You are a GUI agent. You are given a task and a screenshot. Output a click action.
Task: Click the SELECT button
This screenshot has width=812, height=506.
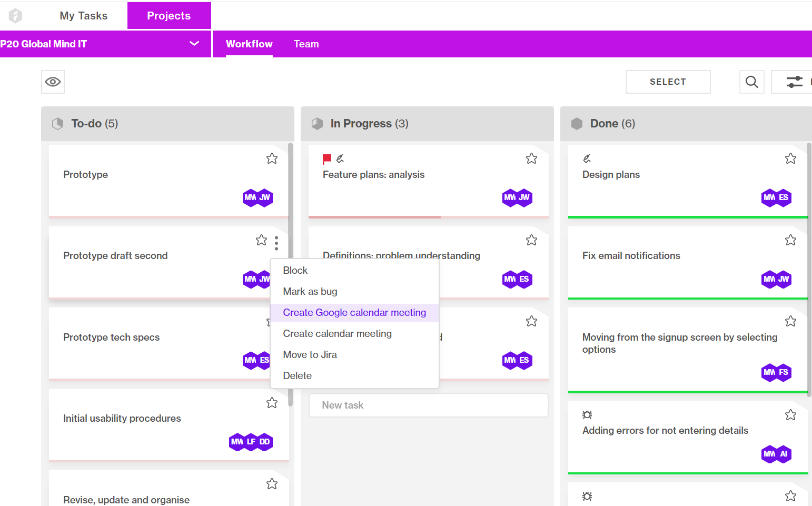pyautogui.click(x=668, y=82)
